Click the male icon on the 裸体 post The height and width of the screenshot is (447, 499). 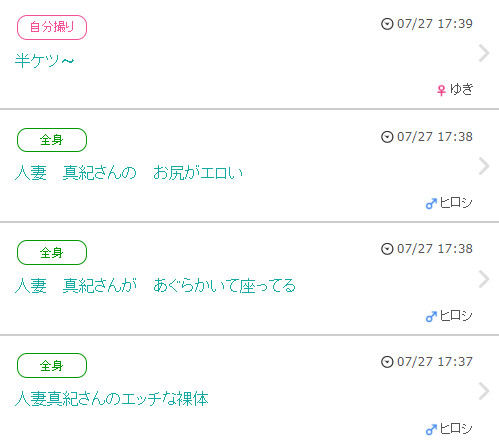coord(431,429)
